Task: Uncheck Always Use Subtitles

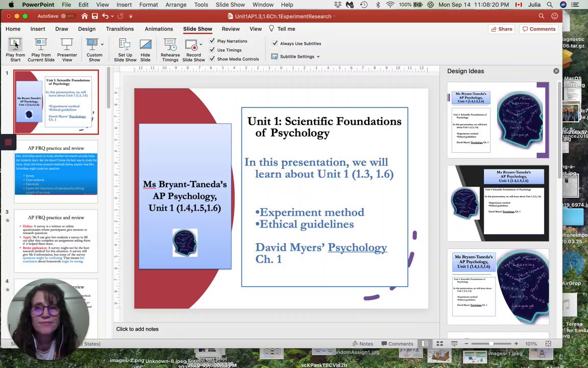Action: point(275,43)
